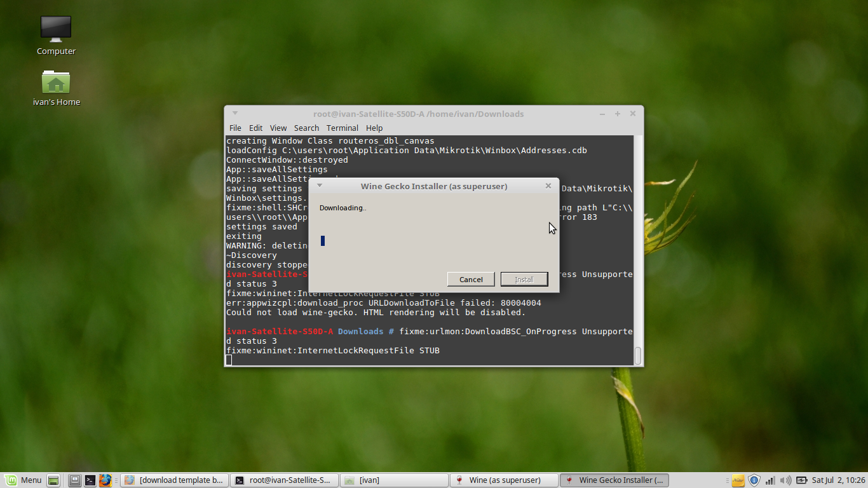Open the Linux Mint Menu button
This screenshot has height=488, width=868.
point(24,480)
